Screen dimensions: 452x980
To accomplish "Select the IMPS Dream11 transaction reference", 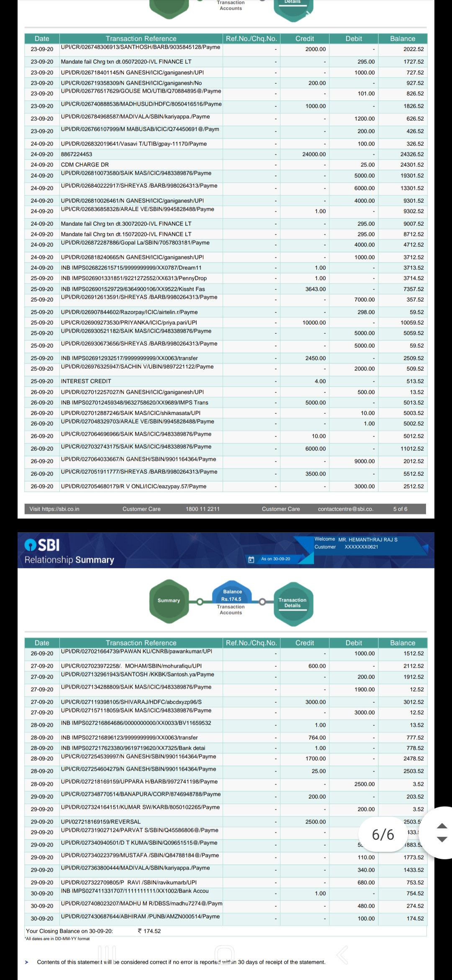I will click(131, 268).
